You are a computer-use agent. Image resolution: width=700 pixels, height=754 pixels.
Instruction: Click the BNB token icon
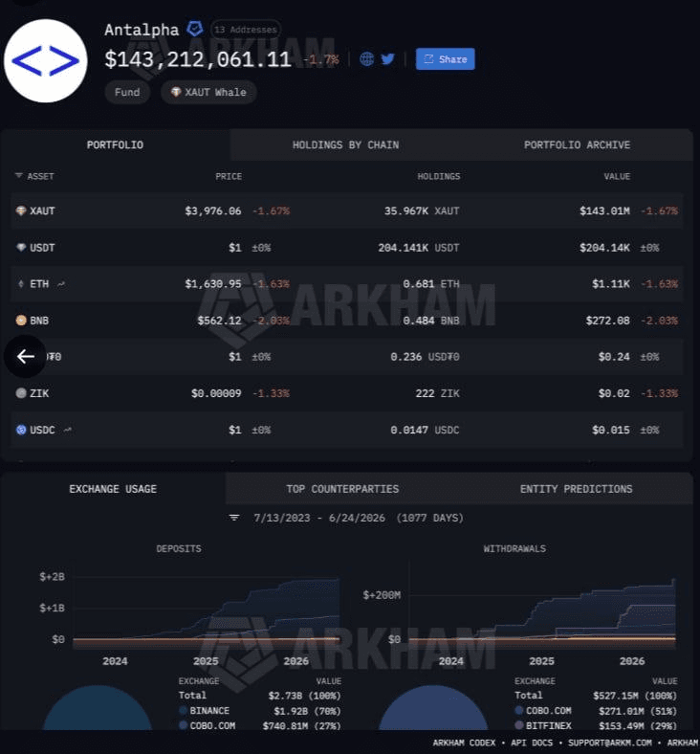click(21, 321)
